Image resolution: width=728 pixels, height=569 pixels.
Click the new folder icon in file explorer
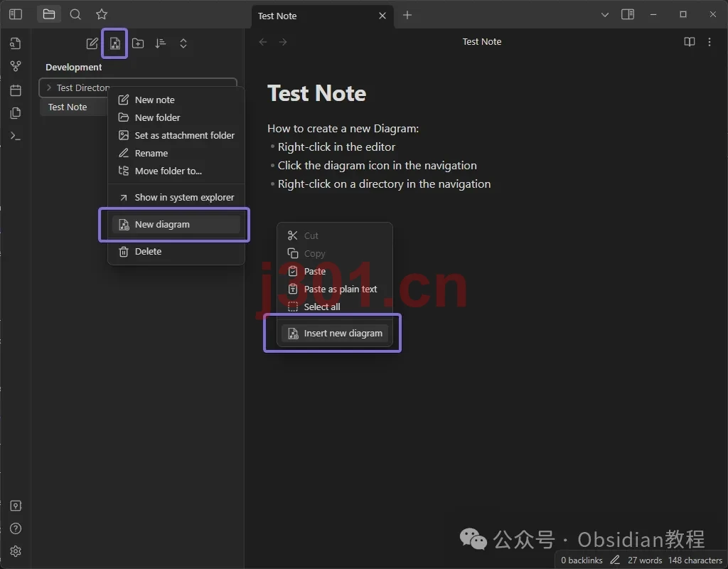tap(138, 43)
